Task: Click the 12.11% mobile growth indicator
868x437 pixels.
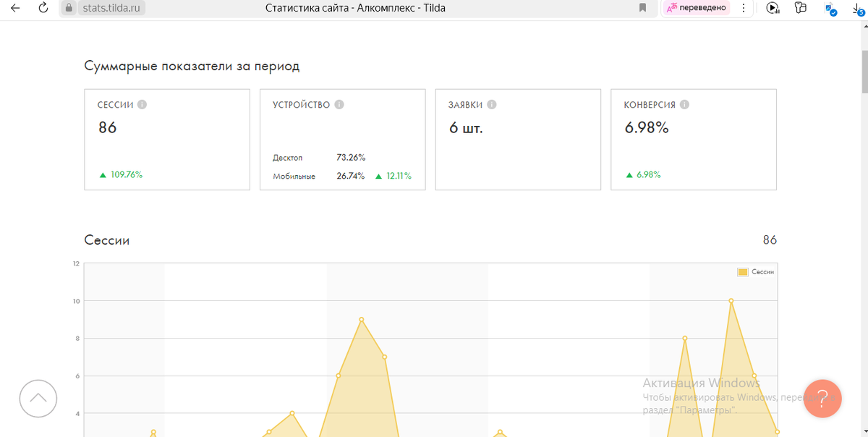Action: point(393,176)
